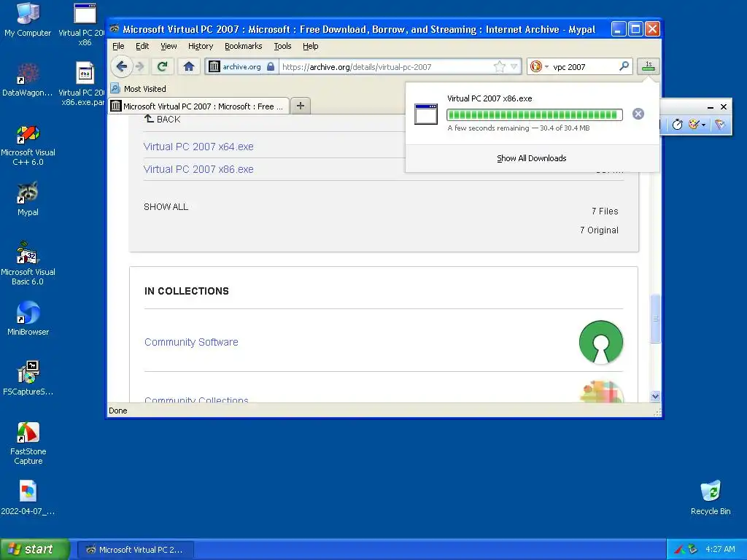747x560 pixels.
Task: Open the URL history dropdown arrow
Action: 514,66
